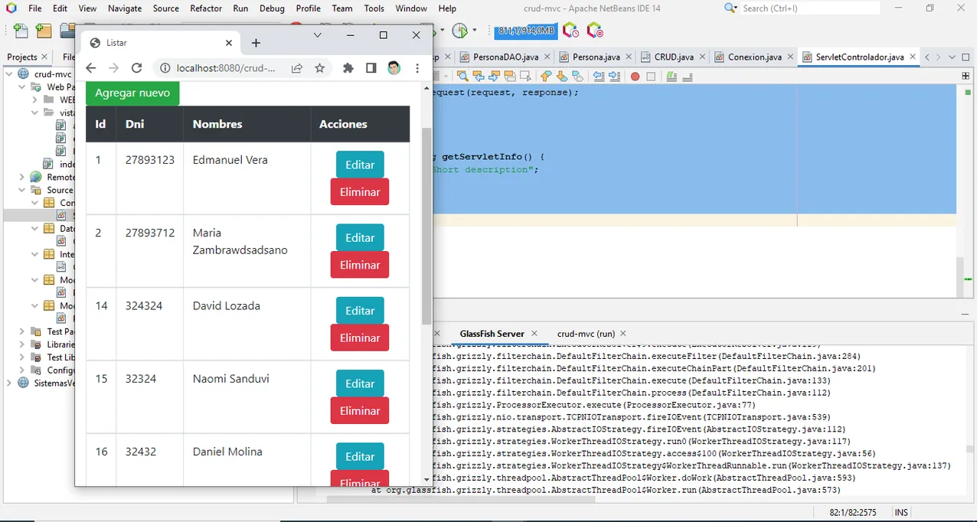980x522 pixels.
Task: Click Toggle Highlight Search icon in editor toolbar
Action: tap(509, 77)
